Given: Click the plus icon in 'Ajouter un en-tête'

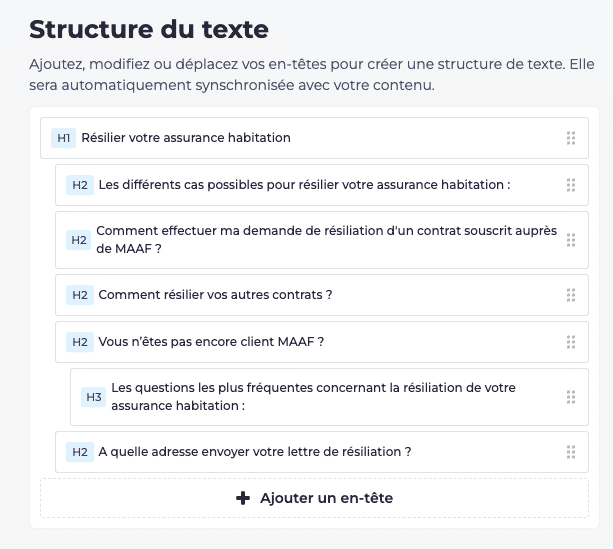Looking at the screenshot, I should (242, 498).
